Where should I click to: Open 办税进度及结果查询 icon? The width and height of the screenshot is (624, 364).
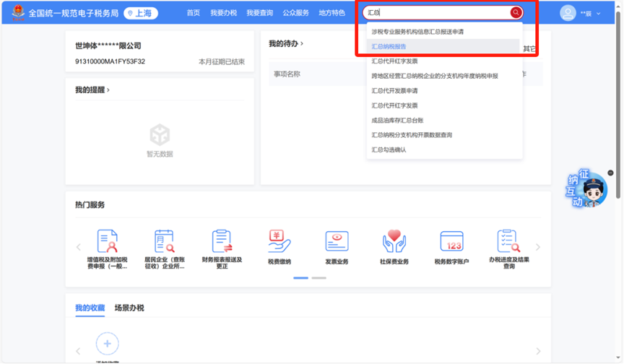click(x=508, y=242)
